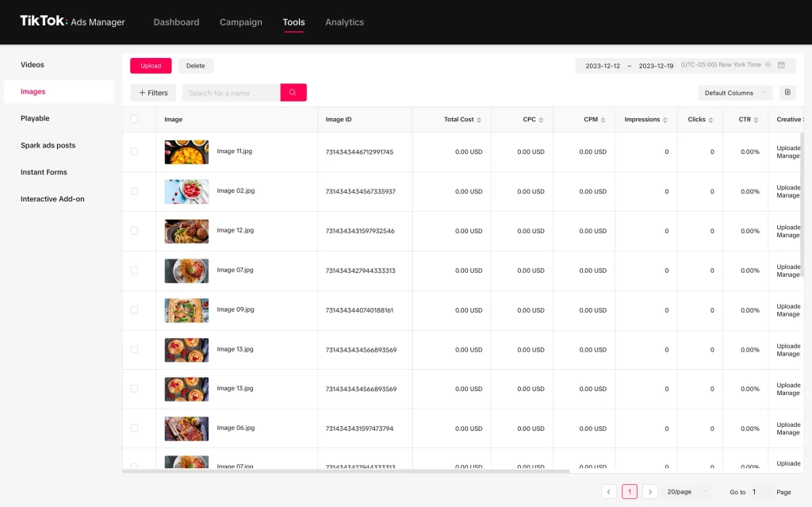Select Spark ads posts in the sidebar

click(48, 145)
